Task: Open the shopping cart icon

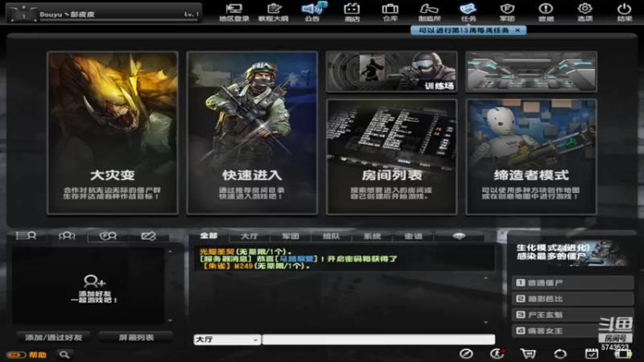Action: coord(528,353)
